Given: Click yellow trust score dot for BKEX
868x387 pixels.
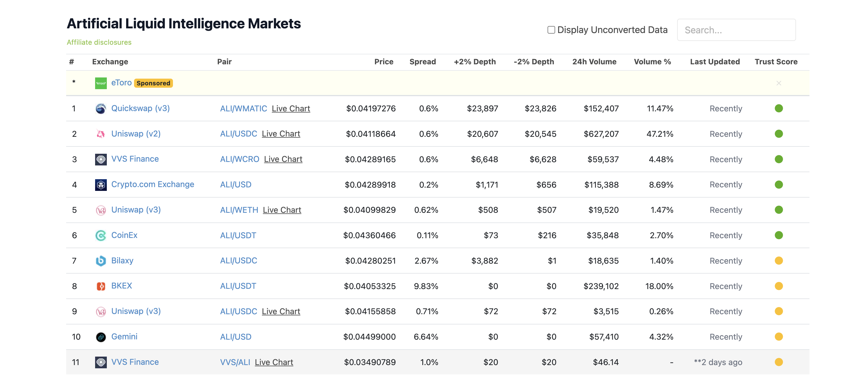Looking at the screenshot, I should coord(778,286).
